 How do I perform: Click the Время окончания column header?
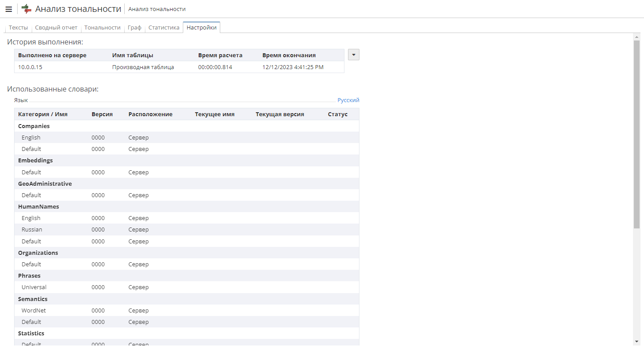tap(289, 55)
